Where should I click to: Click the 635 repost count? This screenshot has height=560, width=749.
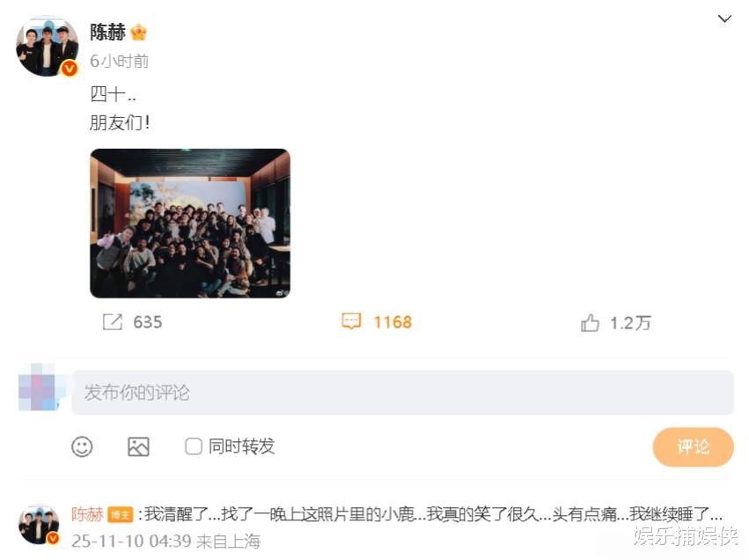[148, 322]
